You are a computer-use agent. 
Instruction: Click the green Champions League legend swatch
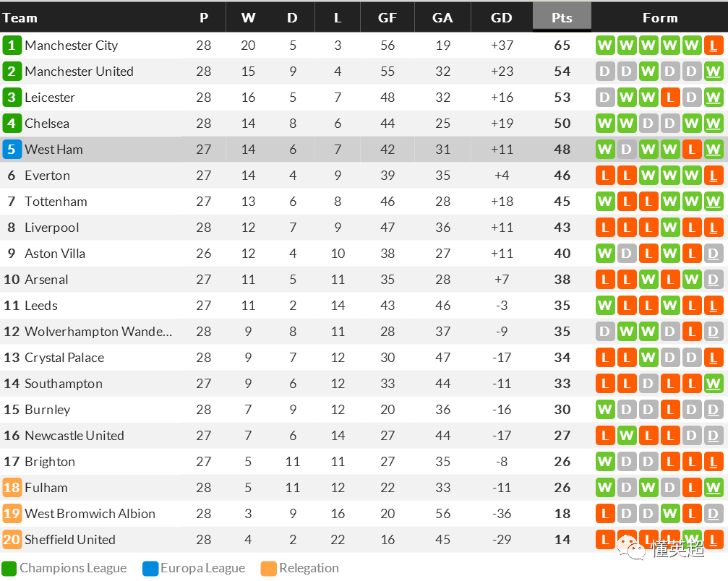[x=9, y=569]
